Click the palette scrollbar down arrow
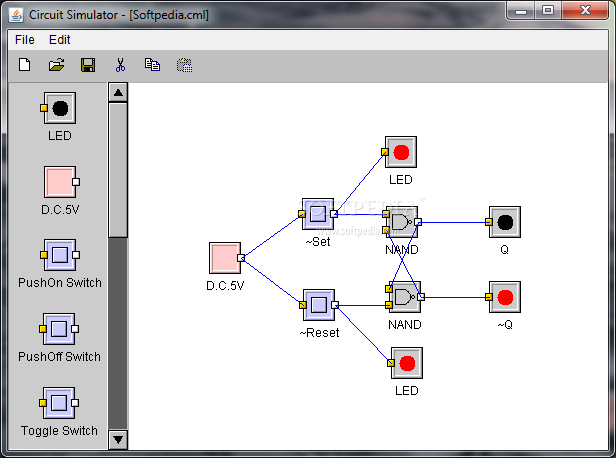This screenshot has width=616, height=458. [118, 440]
